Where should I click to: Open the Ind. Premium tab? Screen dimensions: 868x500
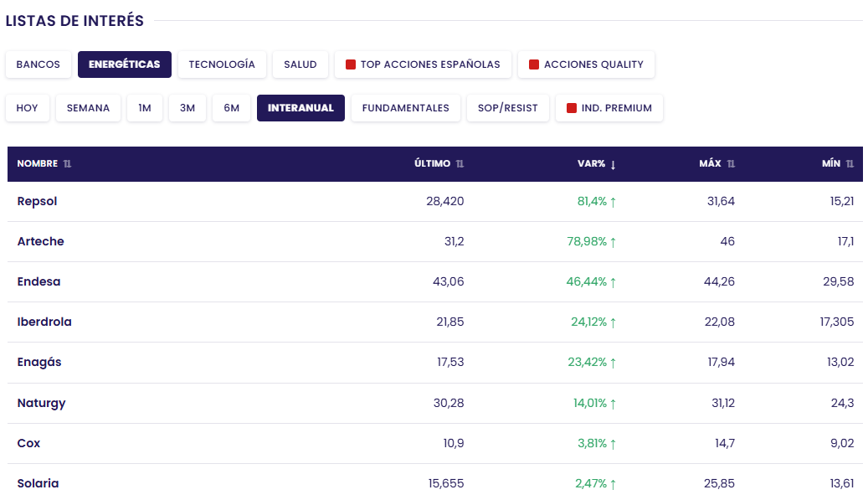[609, 108]
